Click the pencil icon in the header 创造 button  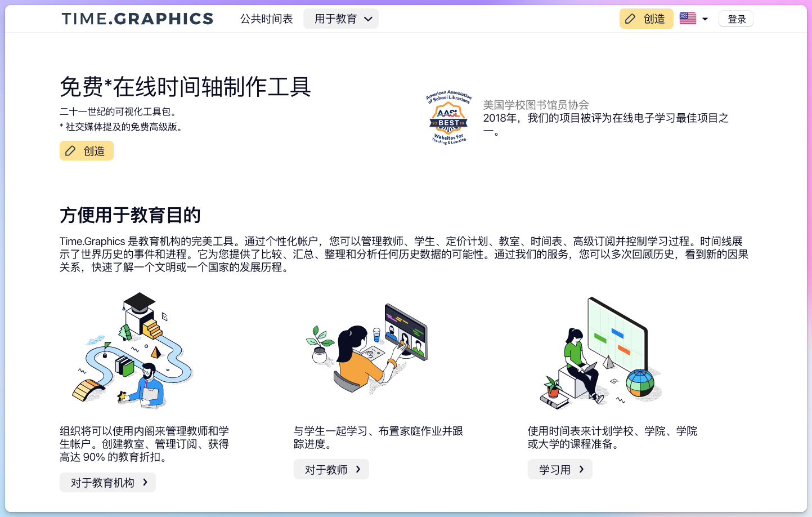click(x=629, y=19)
